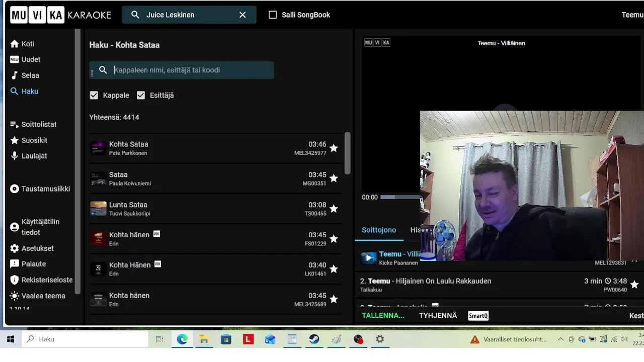The height and width of the screenshot is (362, 644).
Task: Show hidden system tray icons
Action: coord(560,339)
